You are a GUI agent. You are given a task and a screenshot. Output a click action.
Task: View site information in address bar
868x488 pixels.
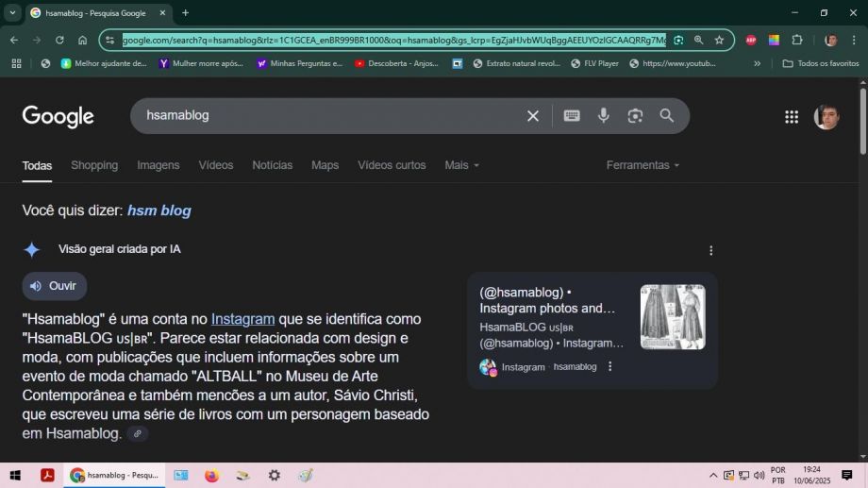point(109,40)
